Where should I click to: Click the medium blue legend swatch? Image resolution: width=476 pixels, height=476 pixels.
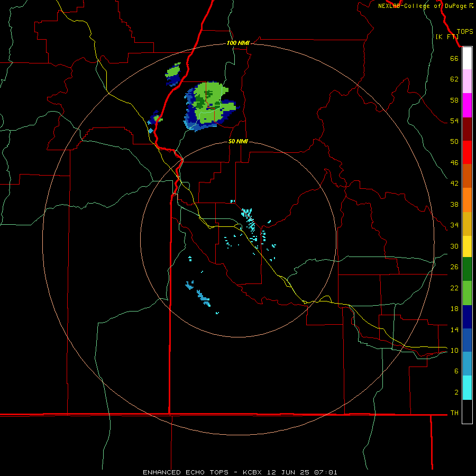click(467, 340)
